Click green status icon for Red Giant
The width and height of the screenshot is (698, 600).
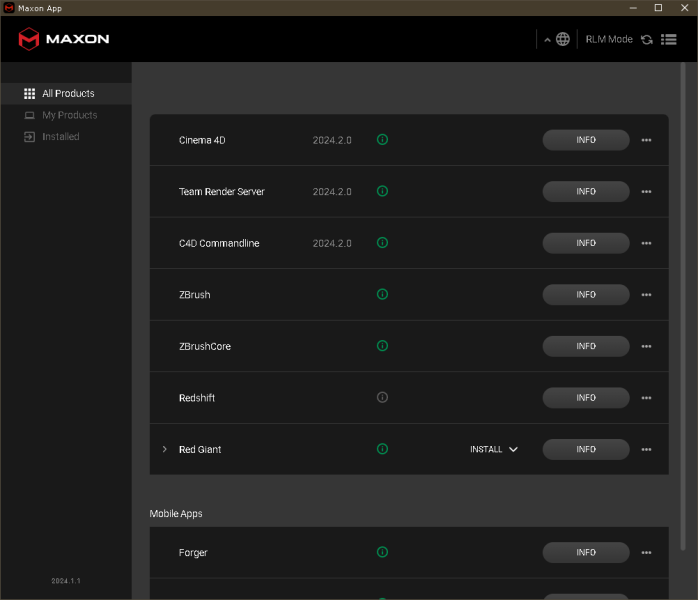click(382, 449)
